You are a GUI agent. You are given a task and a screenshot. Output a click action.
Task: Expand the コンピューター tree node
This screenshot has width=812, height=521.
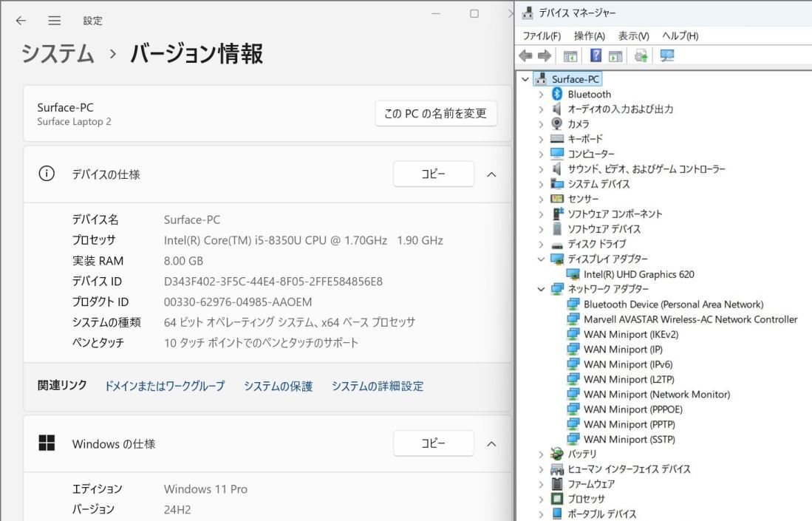pos(541,154)
